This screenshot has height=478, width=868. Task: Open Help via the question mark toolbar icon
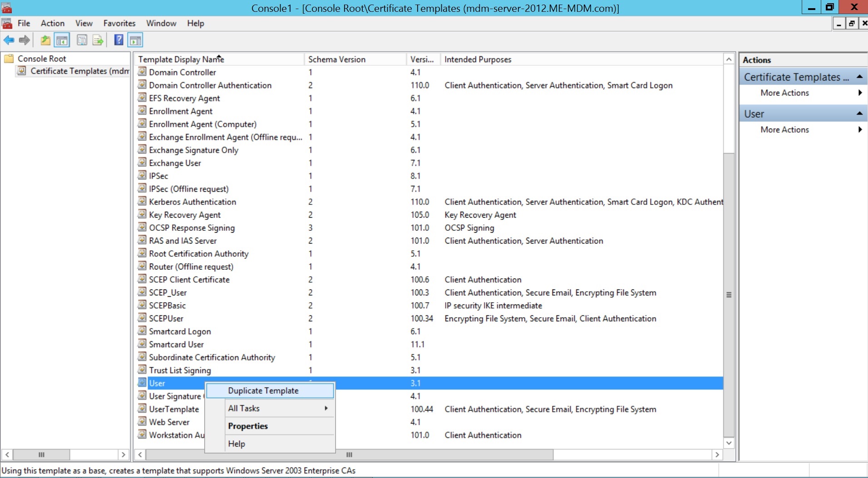tap(118, 40)
